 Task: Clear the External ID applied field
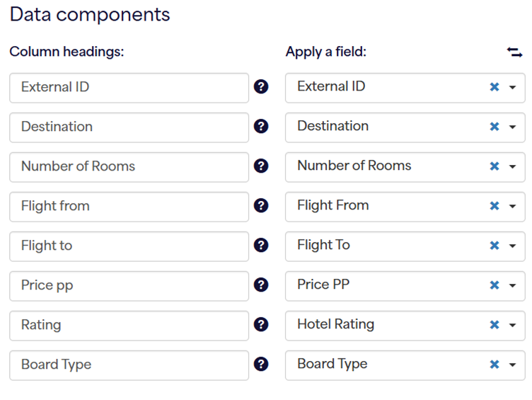coord(495,87)
